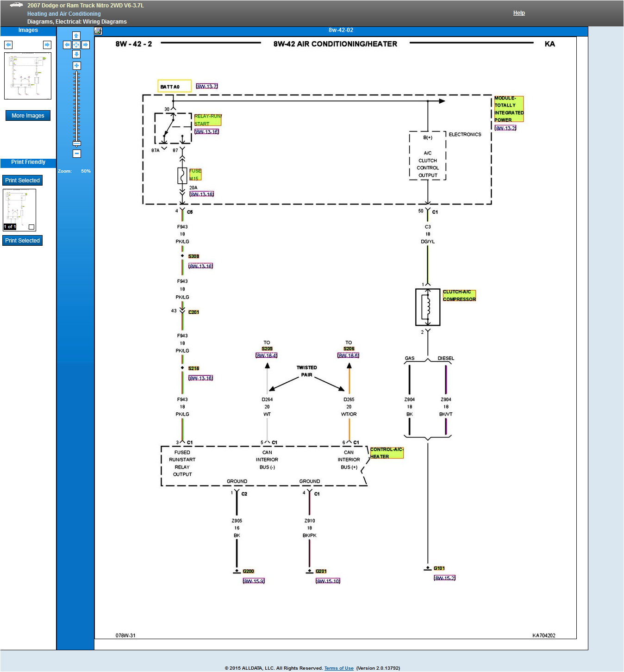624x672 pixels.
Task: Zoom in with the plus button
Action: 76,66
